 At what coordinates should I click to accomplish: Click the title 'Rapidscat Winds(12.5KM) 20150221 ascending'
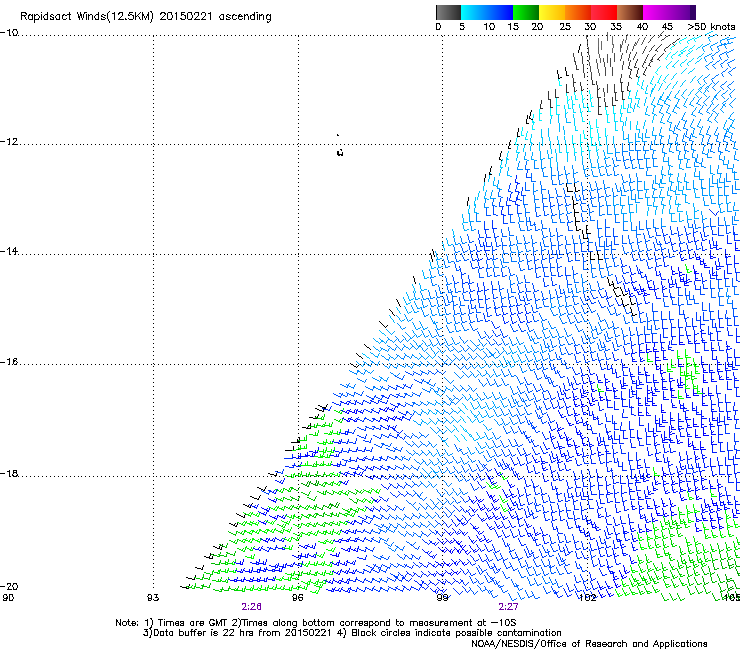146,17
